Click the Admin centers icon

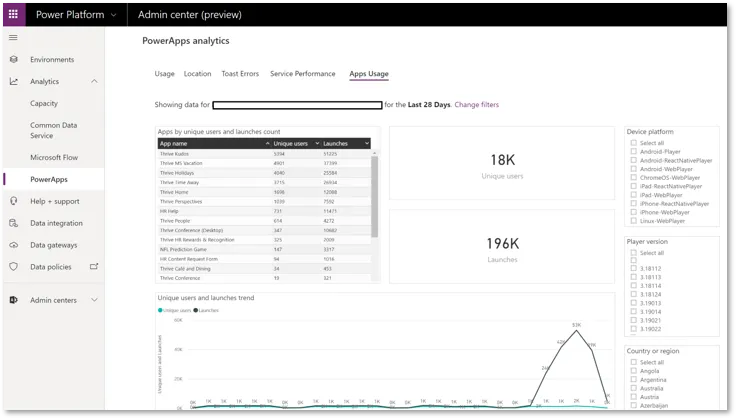pyautogui.click(x=14, y=300)
